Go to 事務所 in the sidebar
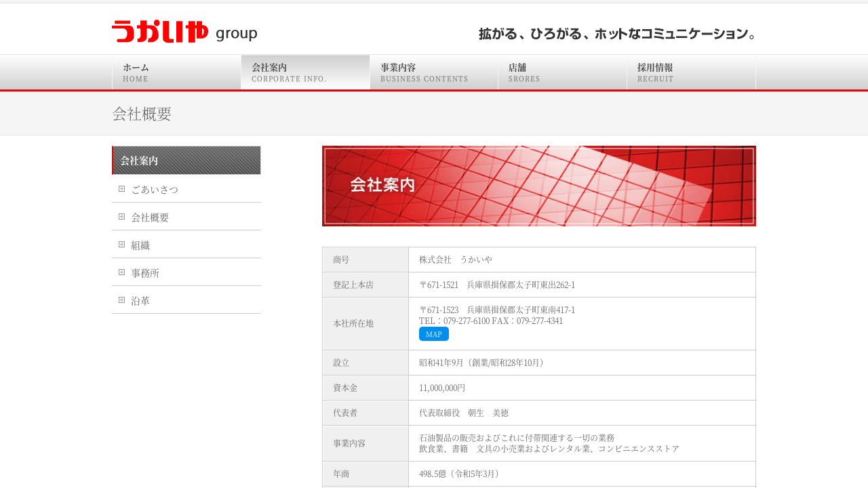Viewport: 868px width, 488px height. point(145,273)
